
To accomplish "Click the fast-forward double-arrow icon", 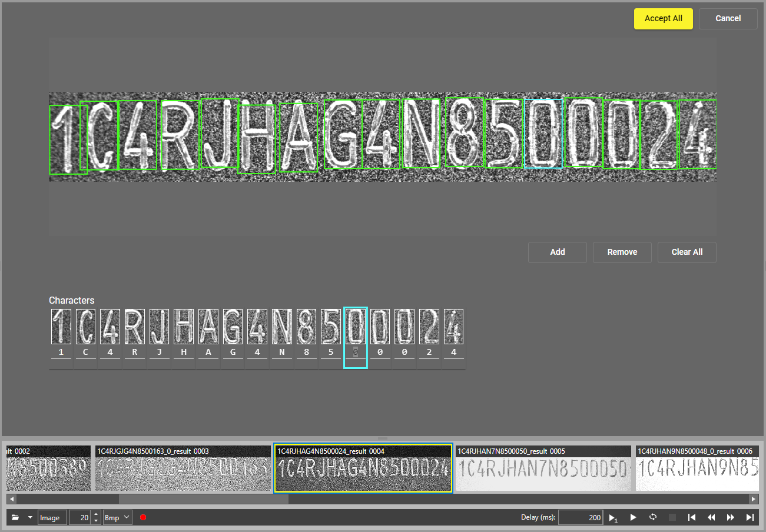I will click(731, 517).
